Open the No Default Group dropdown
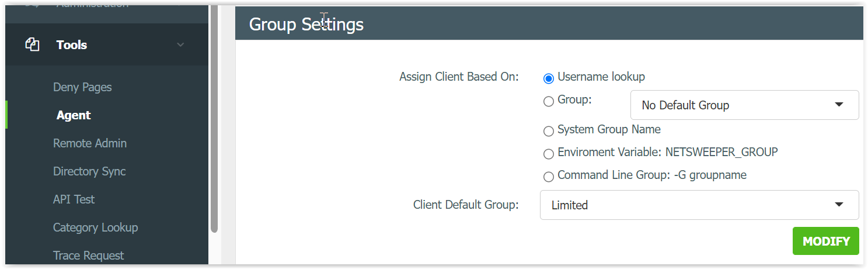Screen dimensions: 868x269 pos(744,105)
